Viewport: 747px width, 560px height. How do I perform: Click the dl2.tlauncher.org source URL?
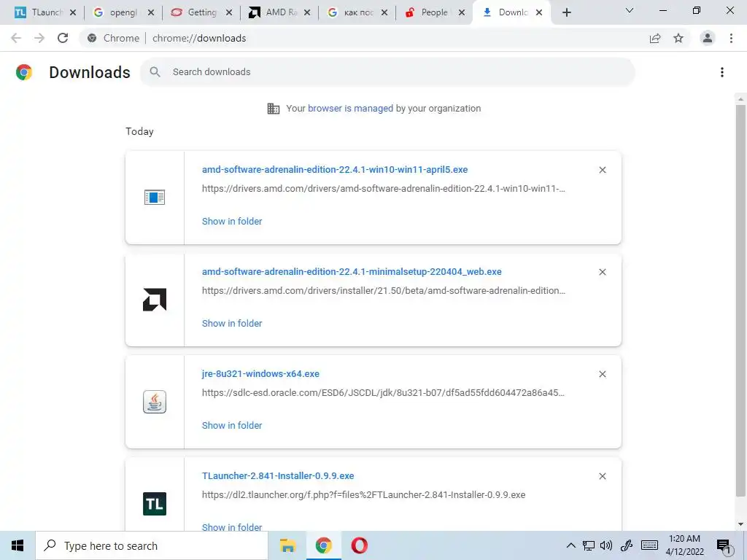[363, 495]
